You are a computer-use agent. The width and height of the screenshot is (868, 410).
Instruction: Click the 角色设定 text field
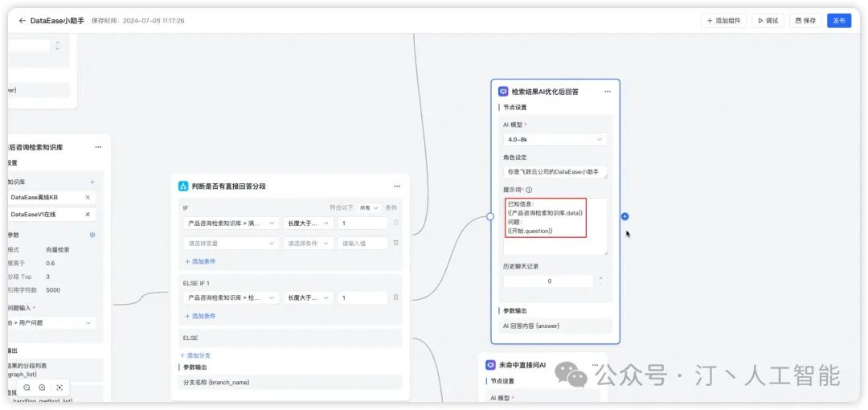pos(555,172)
